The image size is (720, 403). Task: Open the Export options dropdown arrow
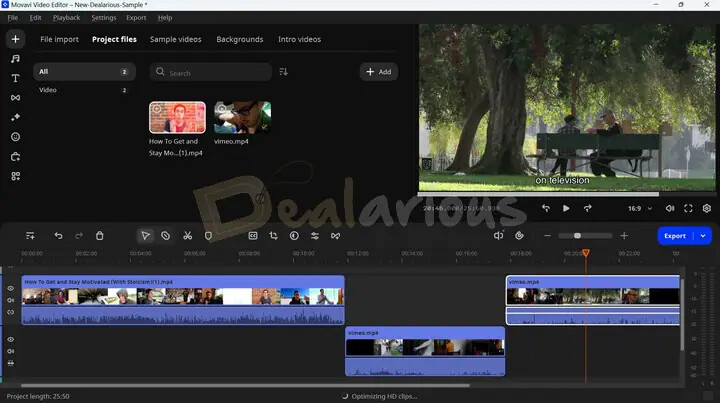coord(704,236)
